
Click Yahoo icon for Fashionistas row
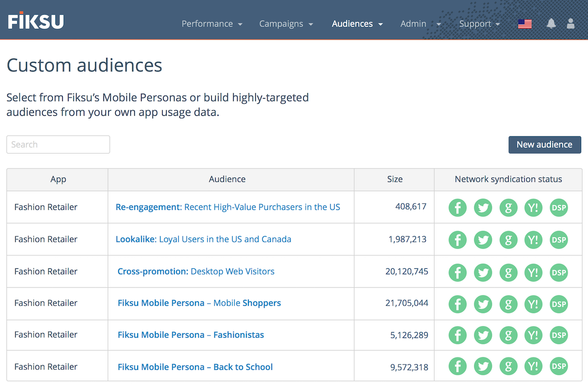point(534,335)
